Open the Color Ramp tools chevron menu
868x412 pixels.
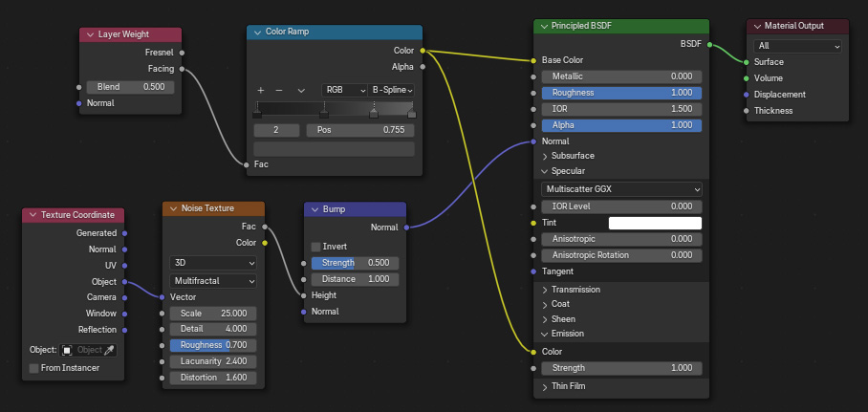pyautogui.click(x=301, y=90)
